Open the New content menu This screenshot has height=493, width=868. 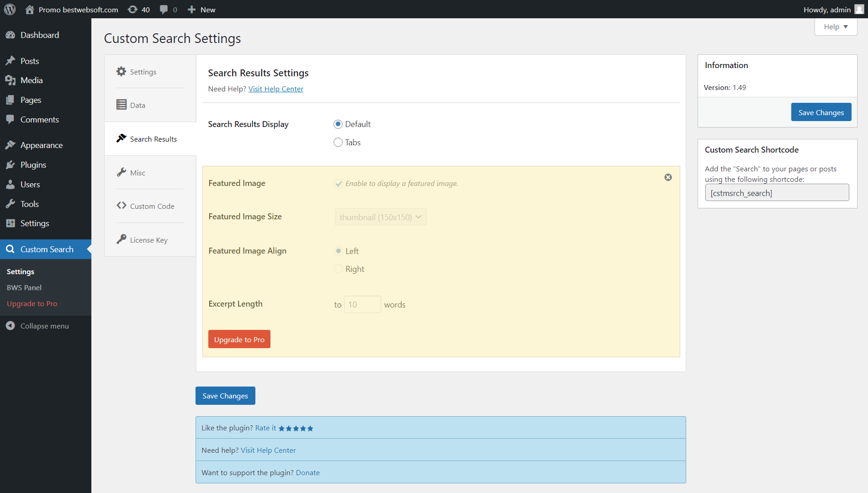(201, 10)
